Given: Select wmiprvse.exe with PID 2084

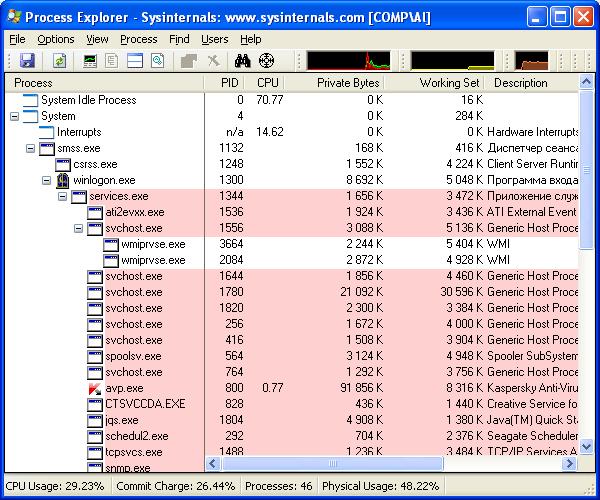Looking at the screenshot, I should coord(292,261).
